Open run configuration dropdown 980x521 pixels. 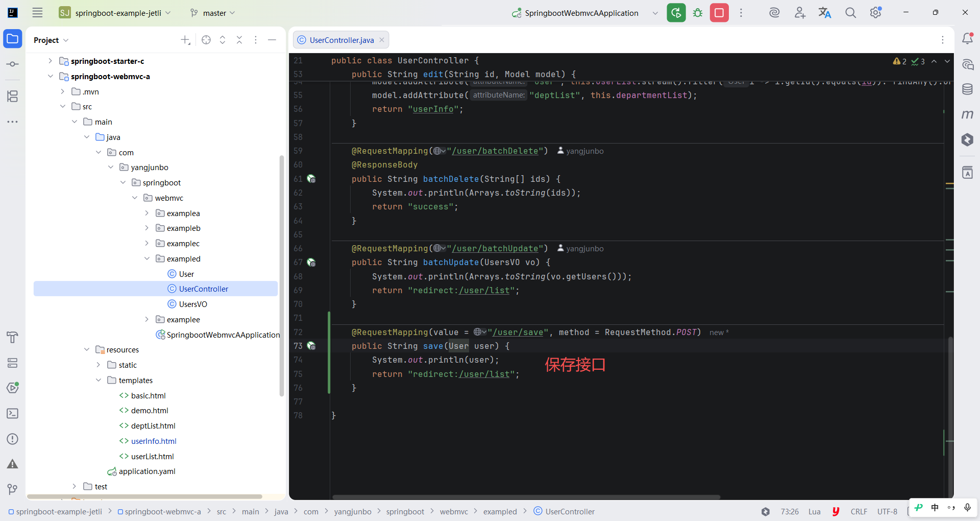click(x=655, y=13)
